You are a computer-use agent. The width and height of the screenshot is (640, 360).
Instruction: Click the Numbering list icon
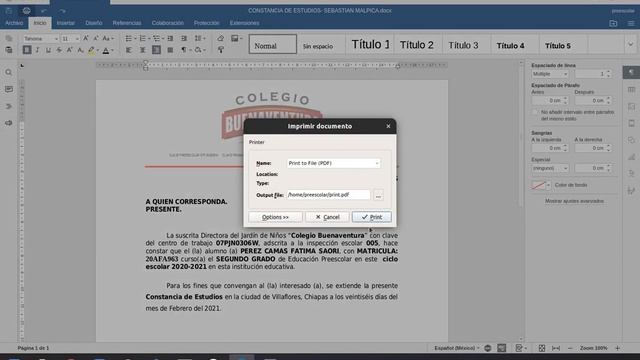click(142, 38)
